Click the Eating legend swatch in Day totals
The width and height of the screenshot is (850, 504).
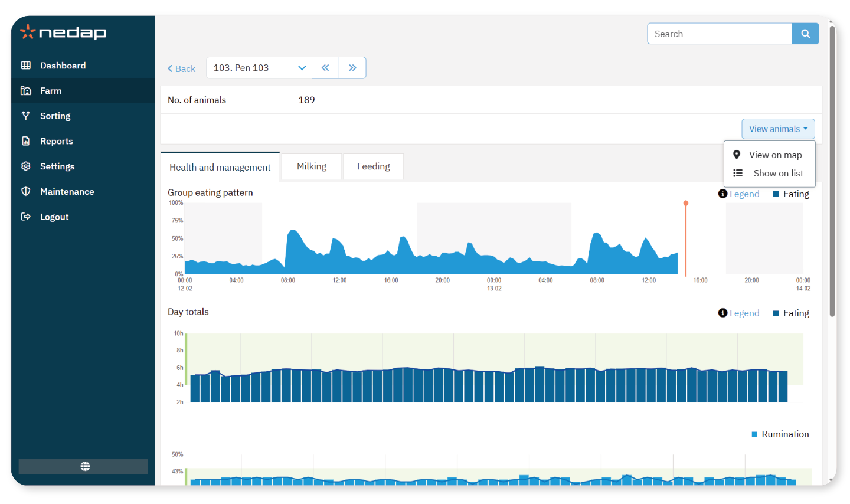tap(776, 313)
